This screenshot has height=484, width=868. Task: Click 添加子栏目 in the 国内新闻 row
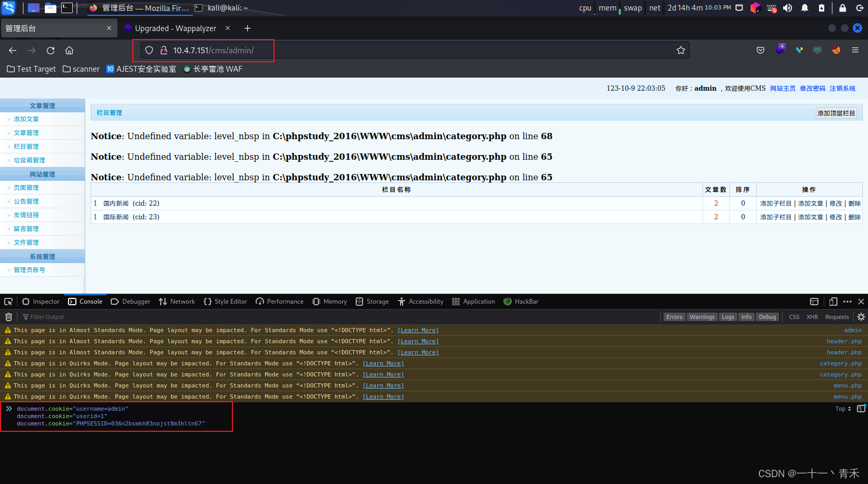click(x=776, y=204)
